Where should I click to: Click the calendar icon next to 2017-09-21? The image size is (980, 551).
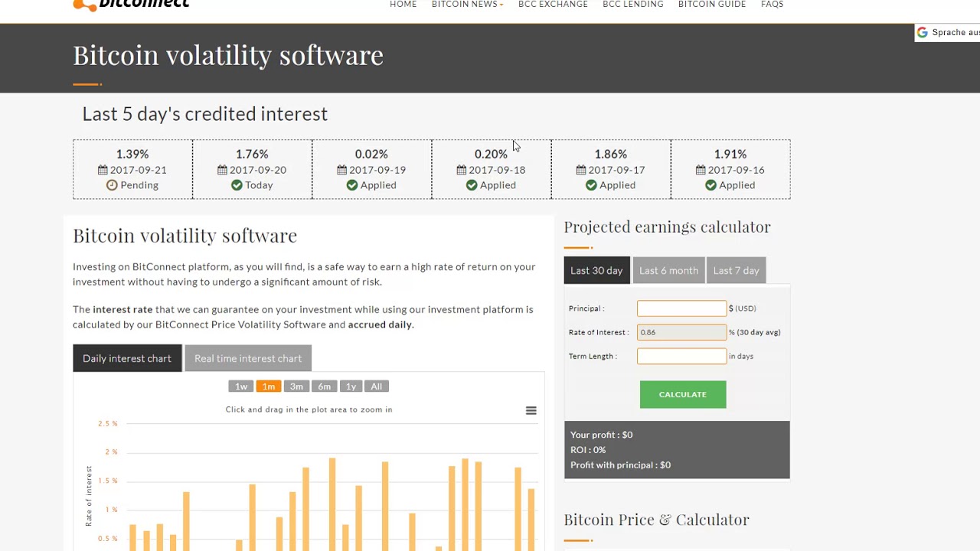tap(103, 170)
